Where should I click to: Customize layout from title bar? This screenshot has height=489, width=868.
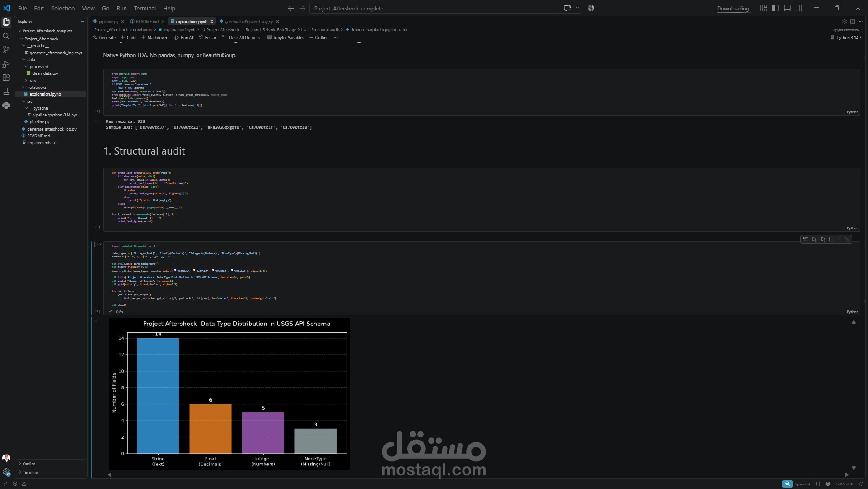(763, 8)
